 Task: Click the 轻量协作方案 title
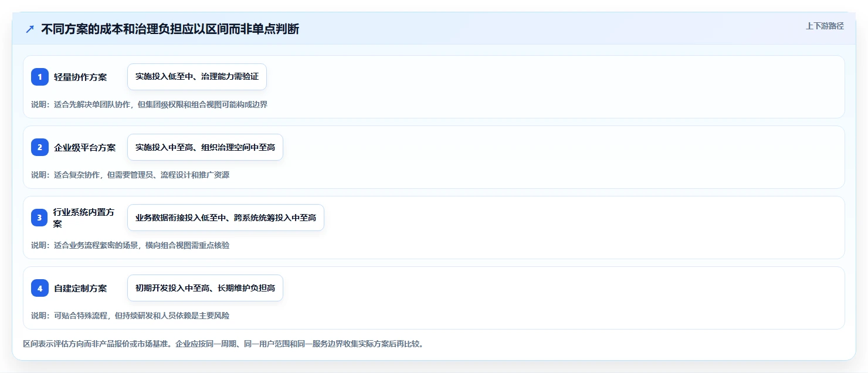[x=80, y=77]
